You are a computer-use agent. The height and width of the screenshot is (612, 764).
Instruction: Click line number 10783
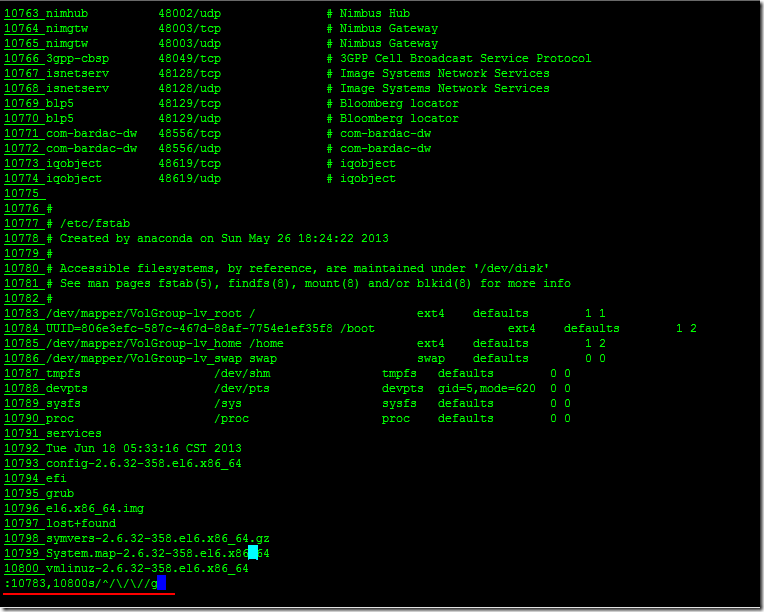22,313
